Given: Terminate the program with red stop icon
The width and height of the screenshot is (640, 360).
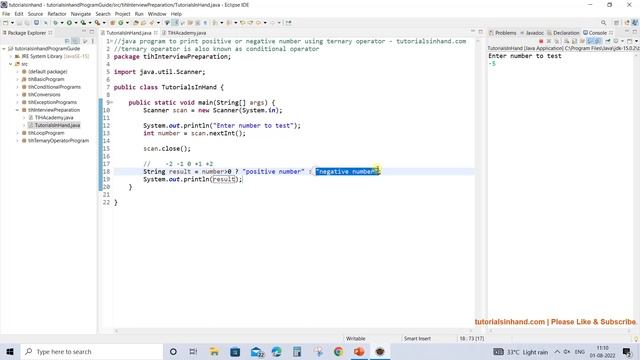Looking at the screenshot, I should tap(541, 41).
